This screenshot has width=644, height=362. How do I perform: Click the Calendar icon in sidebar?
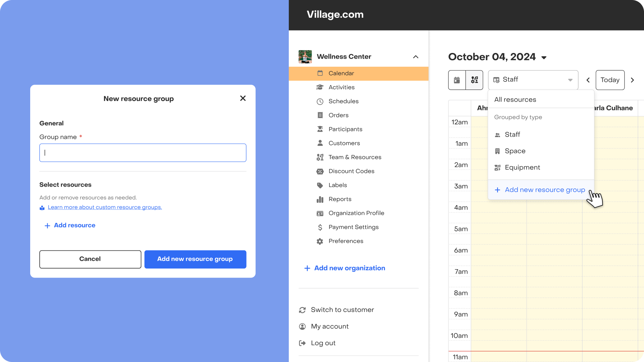320,73
